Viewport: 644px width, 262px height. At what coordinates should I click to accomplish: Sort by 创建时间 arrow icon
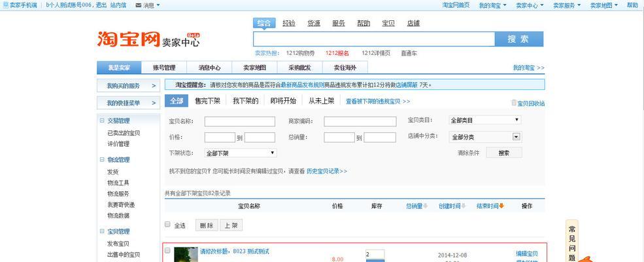pos(464,206)
